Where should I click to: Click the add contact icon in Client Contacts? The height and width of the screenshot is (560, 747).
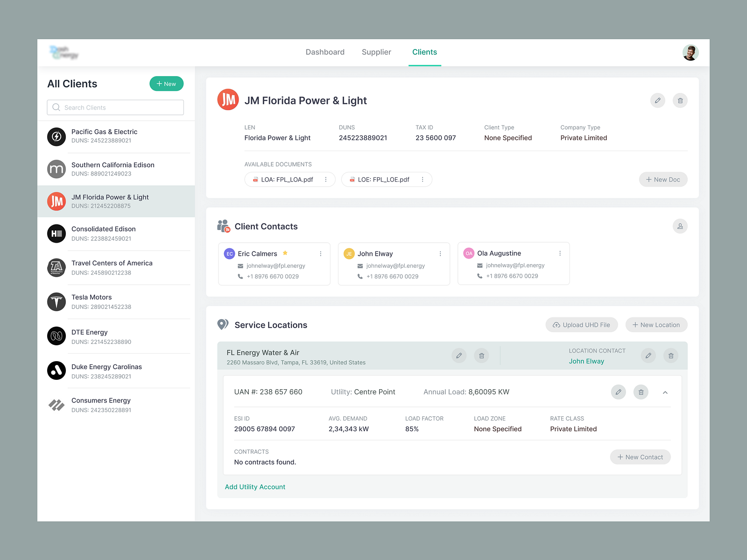click(x=680, y=226)
